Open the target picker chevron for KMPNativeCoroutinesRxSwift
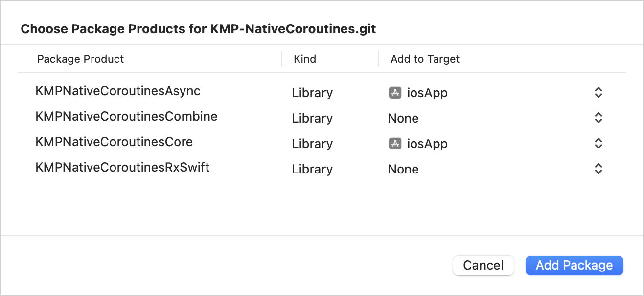The image size is (644, 296). click(598, 169)
